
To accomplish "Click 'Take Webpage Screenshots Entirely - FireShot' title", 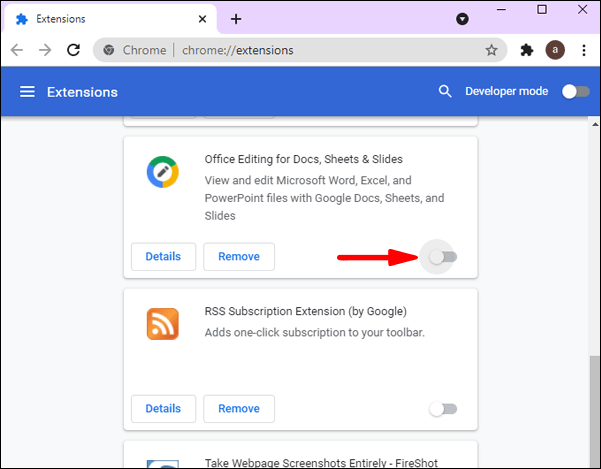I will click(321, 462).
